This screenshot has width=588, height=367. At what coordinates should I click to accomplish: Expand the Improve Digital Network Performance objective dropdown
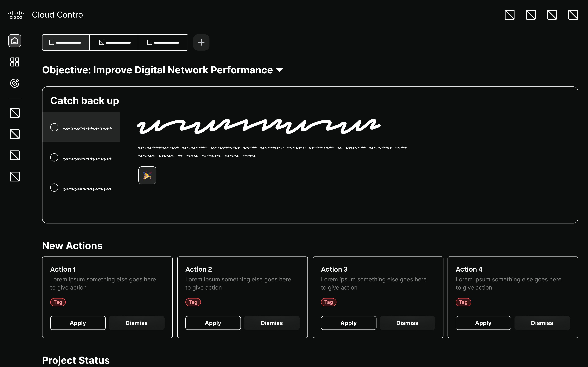[279, 70]
